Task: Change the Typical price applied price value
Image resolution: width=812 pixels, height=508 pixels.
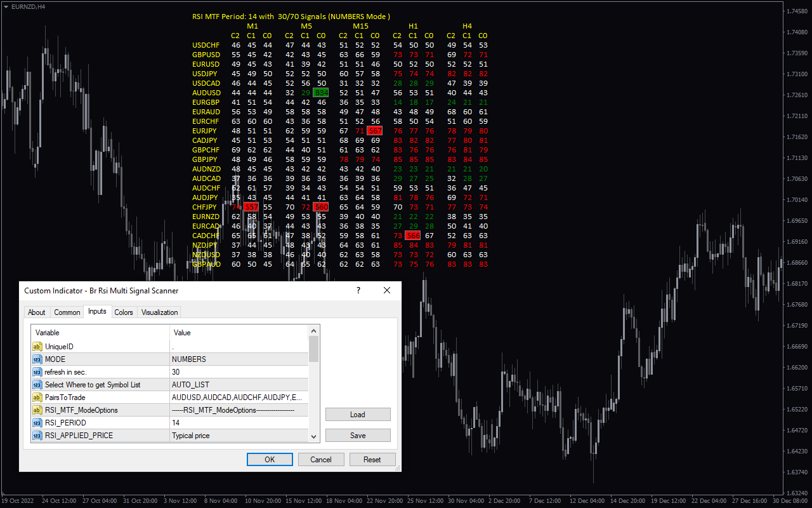Action: click(239, 436)
